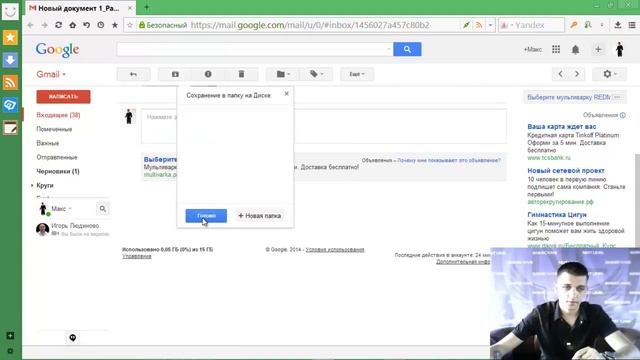This screenshot has height=360, width=640.
Task: Click the RSS feed icon in address bar
Action: click(x=479, y=25)
